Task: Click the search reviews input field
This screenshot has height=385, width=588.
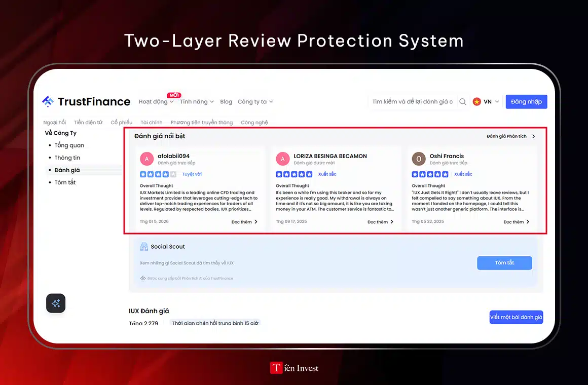Action: tap(413, 102)
